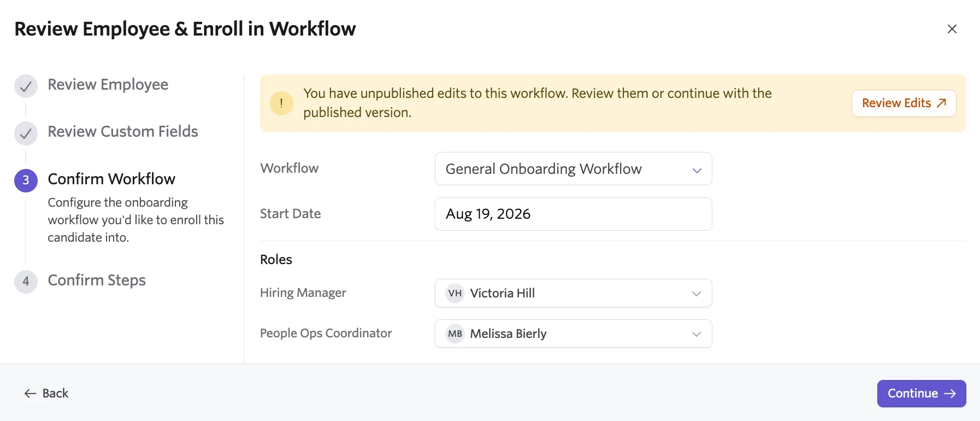Click the Confirm Workflow step description text
This screenshot has width=980, height=421.
pos(135,220)
